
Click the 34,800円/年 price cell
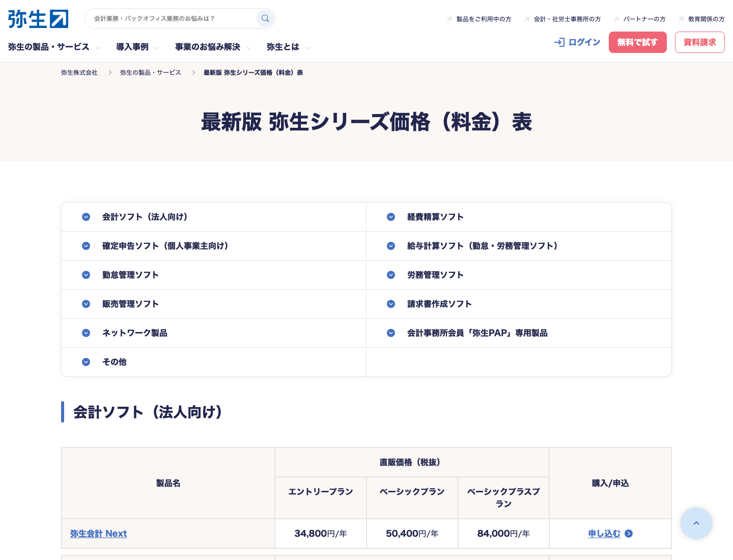pyautogui.click(x=321, y=534)
